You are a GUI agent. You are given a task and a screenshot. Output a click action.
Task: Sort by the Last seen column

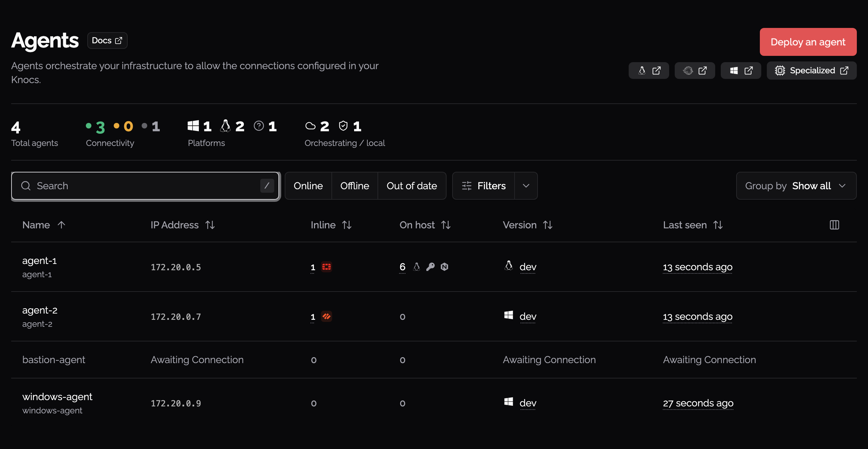coord(693,225)
